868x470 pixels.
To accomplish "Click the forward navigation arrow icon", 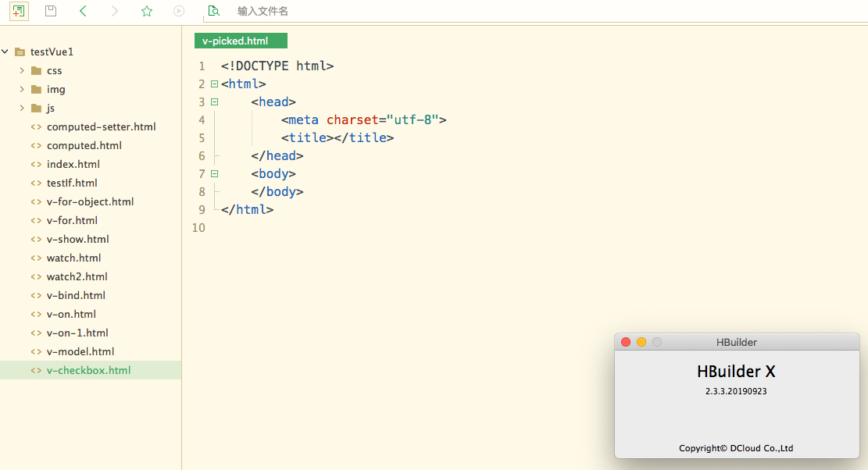I will [115, 11].
